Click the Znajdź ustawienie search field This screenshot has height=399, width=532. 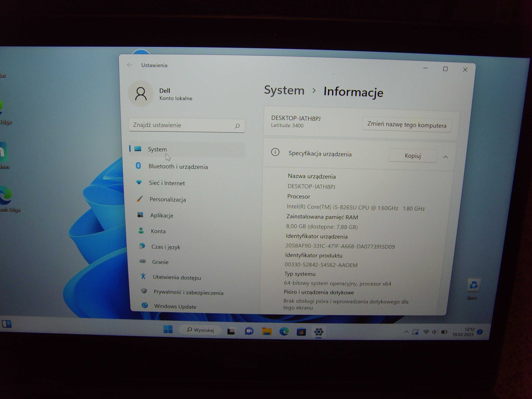(187, 125)
